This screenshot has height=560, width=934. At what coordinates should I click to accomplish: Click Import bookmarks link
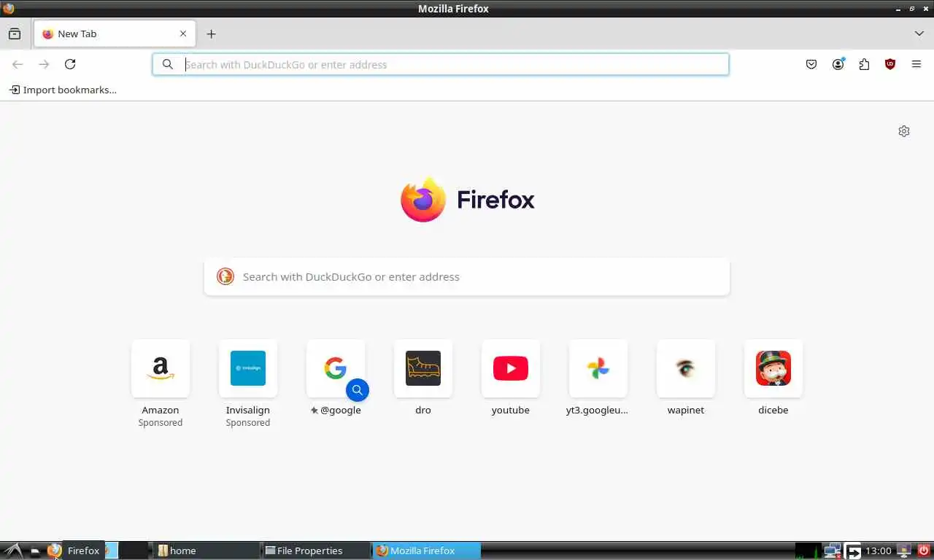click(63, 90)
